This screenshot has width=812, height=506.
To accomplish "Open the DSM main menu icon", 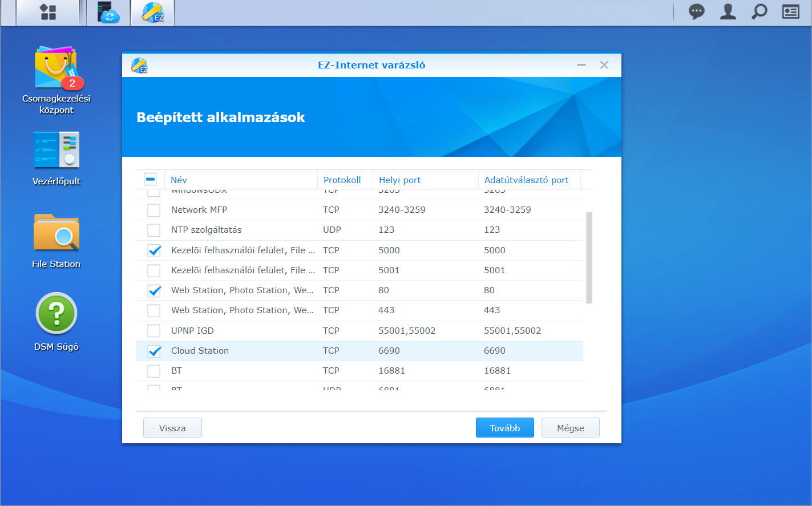I will coord(49,13).
